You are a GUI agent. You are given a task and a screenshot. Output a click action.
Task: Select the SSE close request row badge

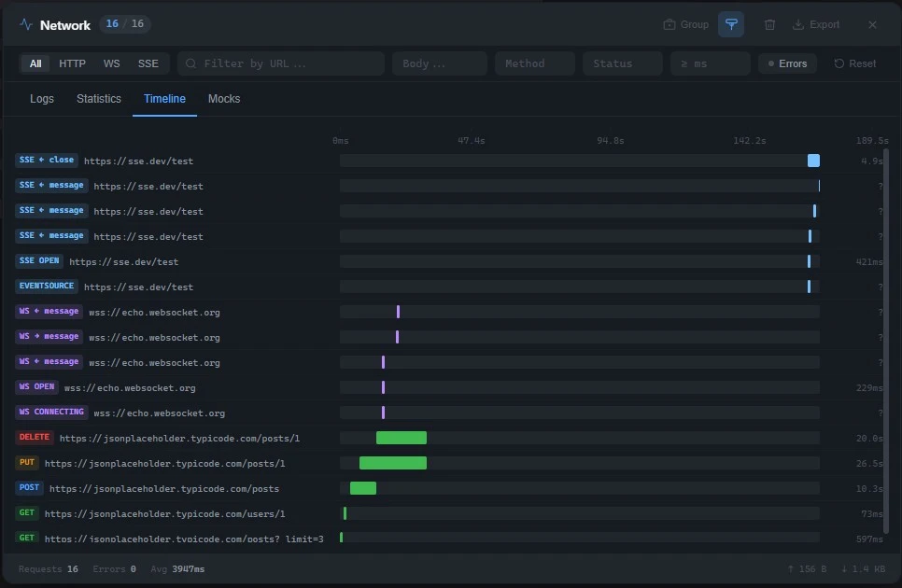click(47, 161)
